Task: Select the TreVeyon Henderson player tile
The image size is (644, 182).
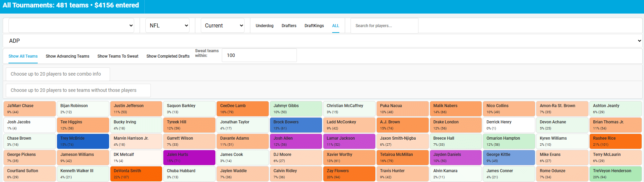Action: [x=615, y=174]
